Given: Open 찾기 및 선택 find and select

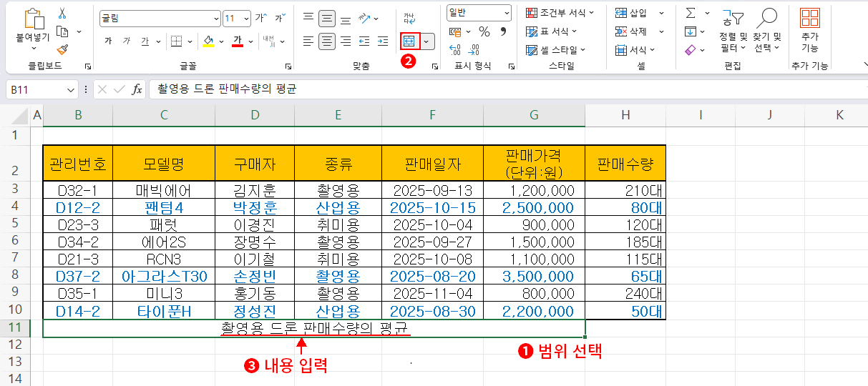Looking at the screenshot, I should click(767, 29).
